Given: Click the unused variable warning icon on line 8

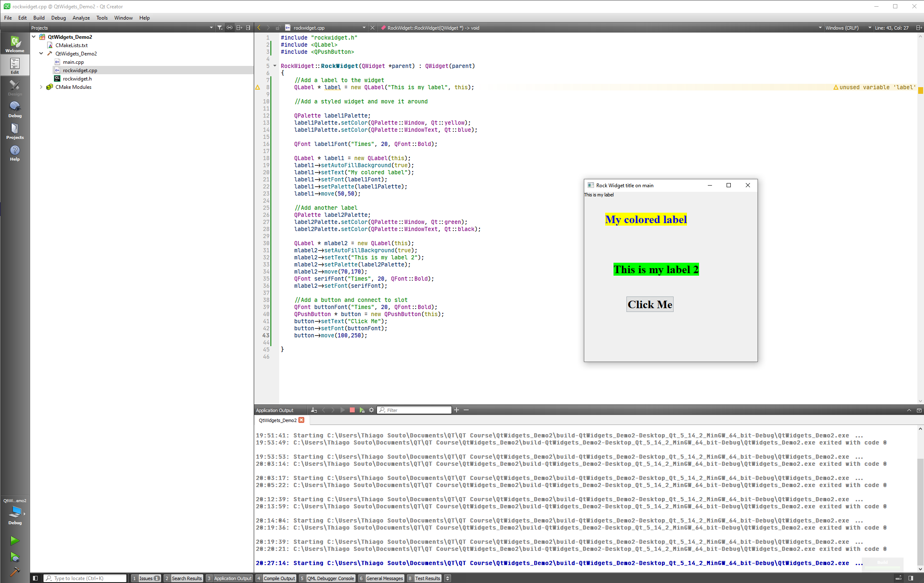Looking at the screenshot, I should (258, 87).
